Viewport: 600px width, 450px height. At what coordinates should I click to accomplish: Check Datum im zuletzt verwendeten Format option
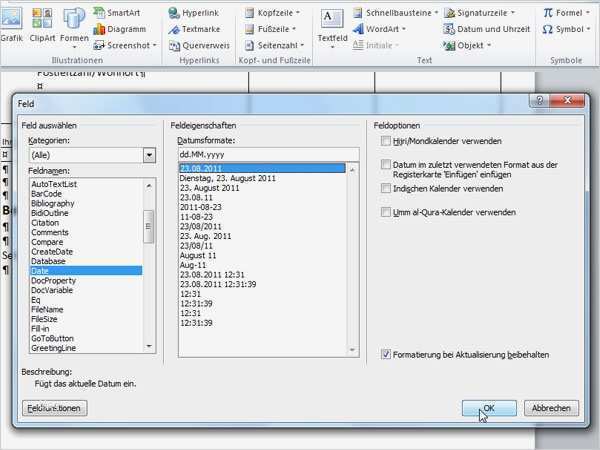[x=386, y=165]
